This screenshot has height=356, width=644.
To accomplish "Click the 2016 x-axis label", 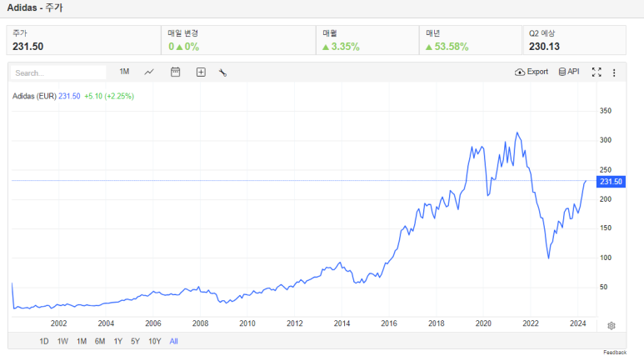I will pyautogui.click(x=389, y=323).
